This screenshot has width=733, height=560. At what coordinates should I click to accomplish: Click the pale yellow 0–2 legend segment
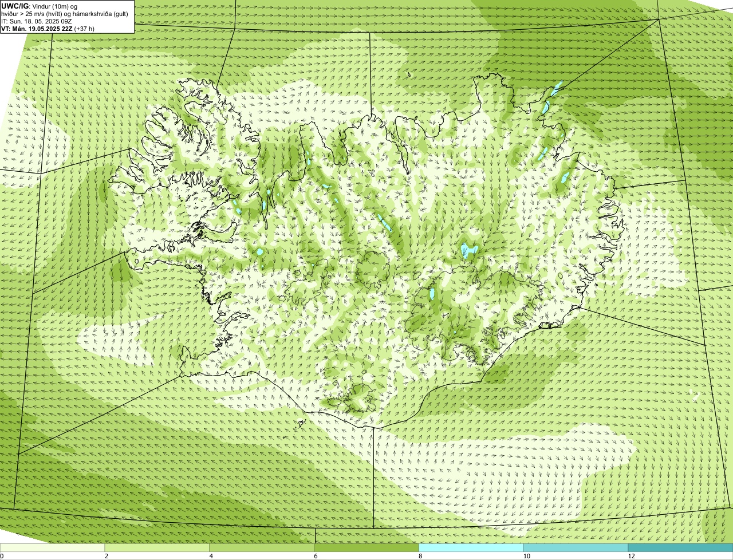pyautogui.click(x=53, y=547)
